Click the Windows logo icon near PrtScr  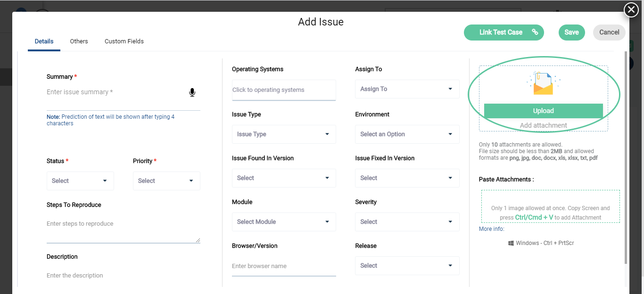(511, 243)
